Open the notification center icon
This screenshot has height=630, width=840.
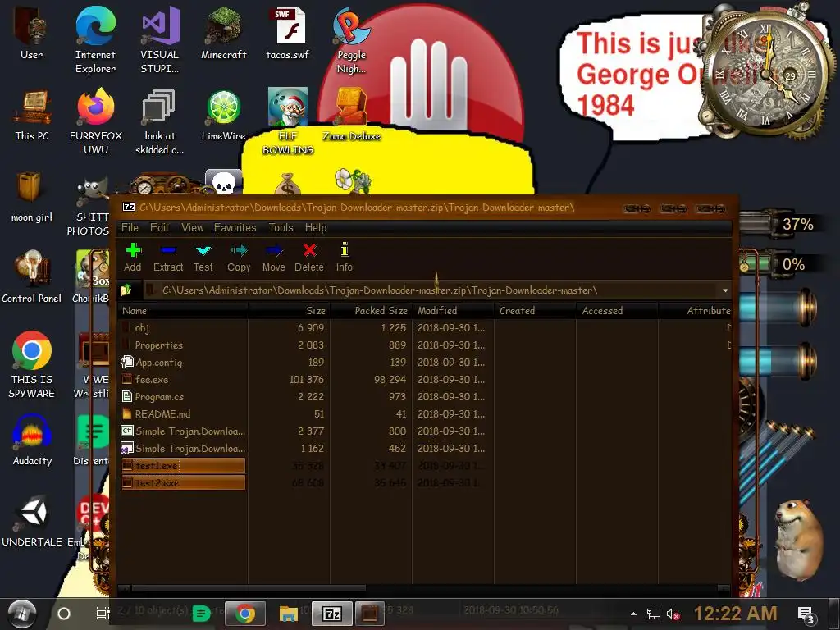(806, 615)
